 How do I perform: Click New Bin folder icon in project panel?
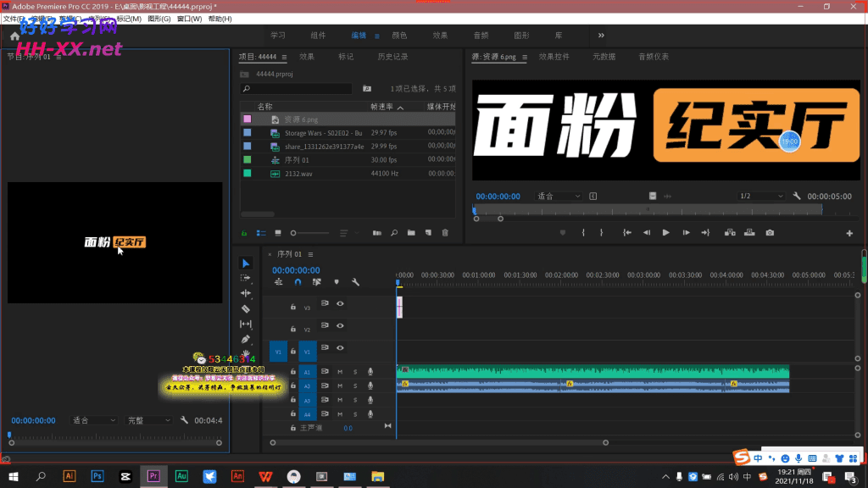click(x=411, y=233)
